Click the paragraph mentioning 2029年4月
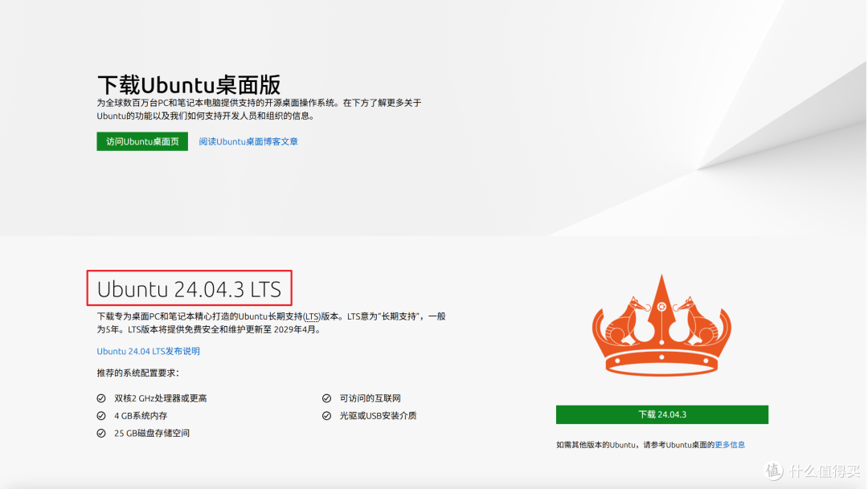Image resolution: width=868 pixels, height=489 pixels. [x=272, y=323]
